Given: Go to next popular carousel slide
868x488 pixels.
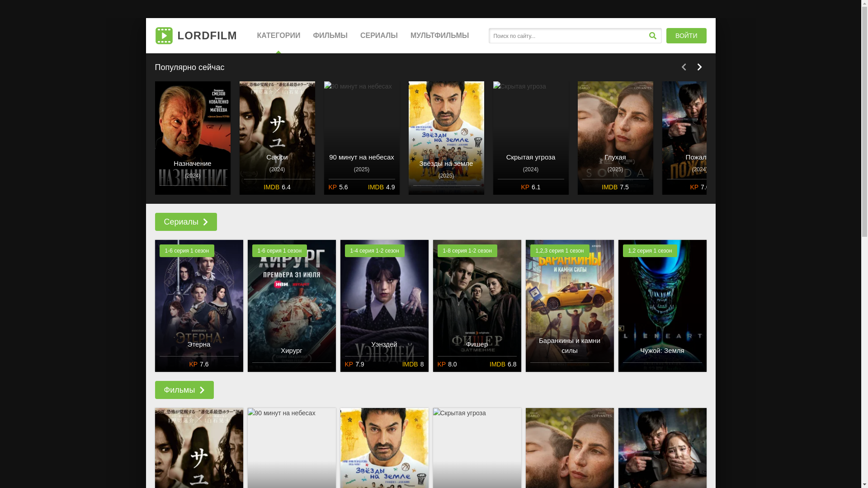Looking at the screenshot, I should pyautogui.click(x=699, y=67).
